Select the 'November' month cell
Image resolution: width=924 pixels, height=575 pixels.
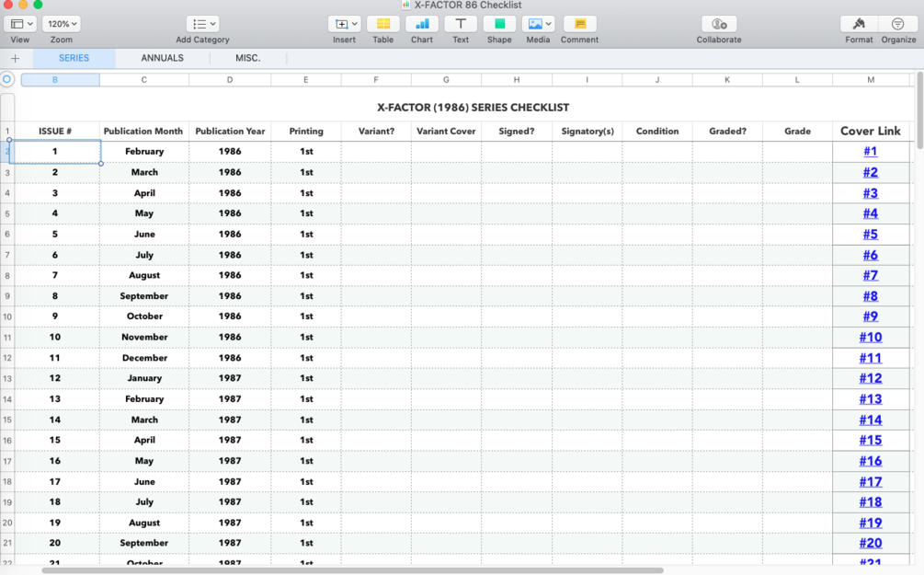[x=143, y=338]
